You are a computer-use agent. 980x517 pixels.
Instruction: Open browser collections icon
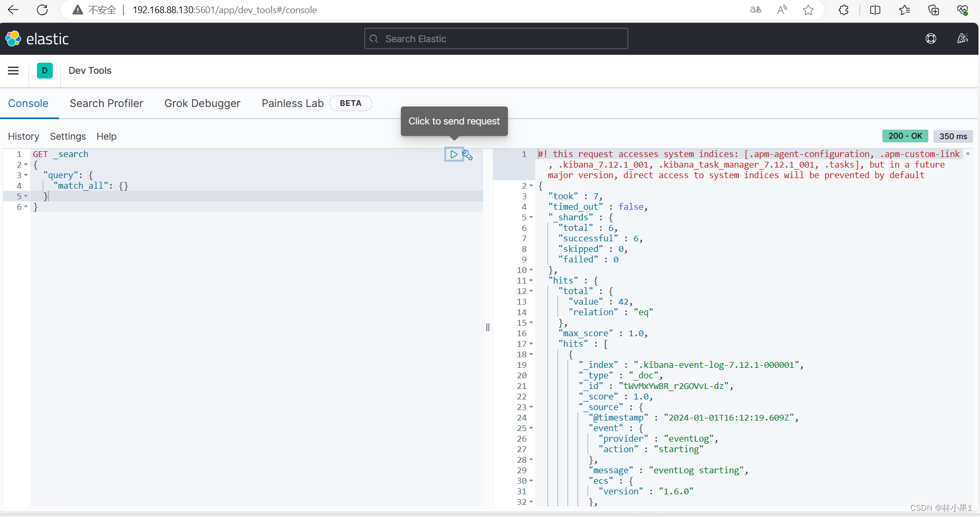(x=934, y=10)
